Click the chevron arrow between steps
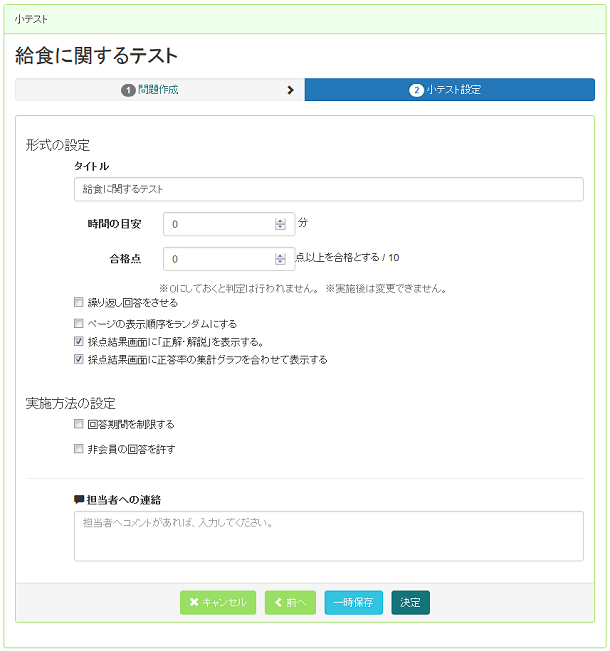Screen dimensions: 610x651 point(291,90)
